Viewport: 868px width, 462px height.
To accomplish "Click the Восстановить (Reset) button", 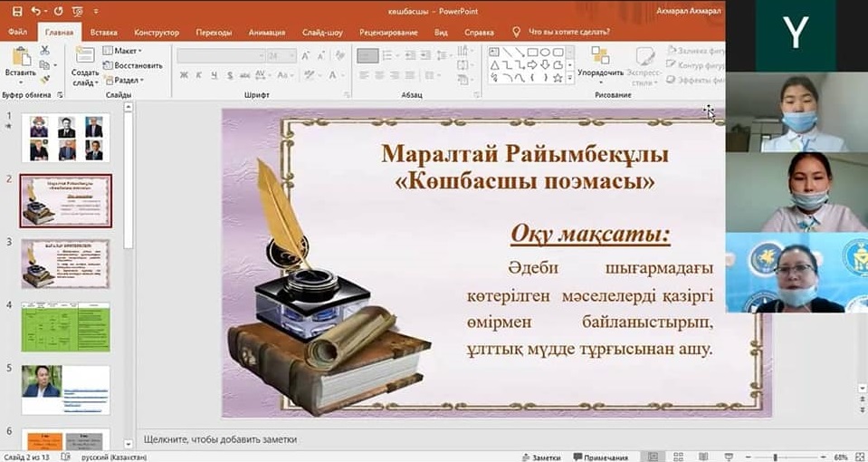I will click(133, 65).
